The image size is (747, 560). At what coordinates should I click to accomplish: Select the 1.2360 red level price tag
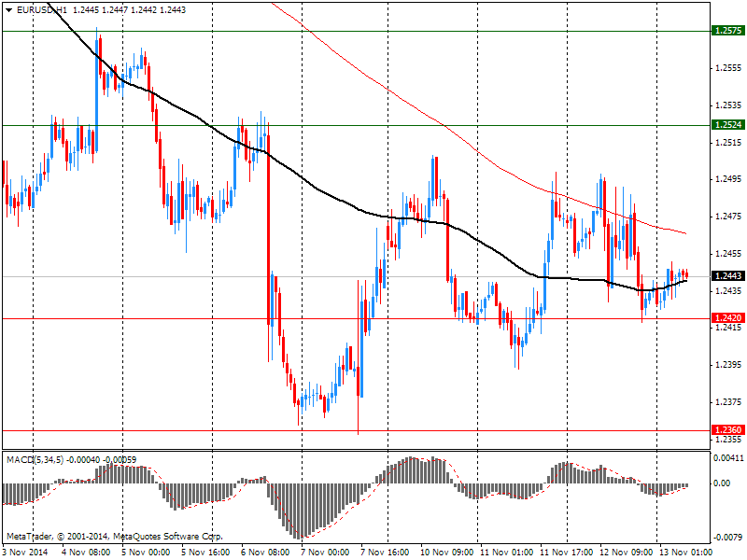click(x=727, y=430)
